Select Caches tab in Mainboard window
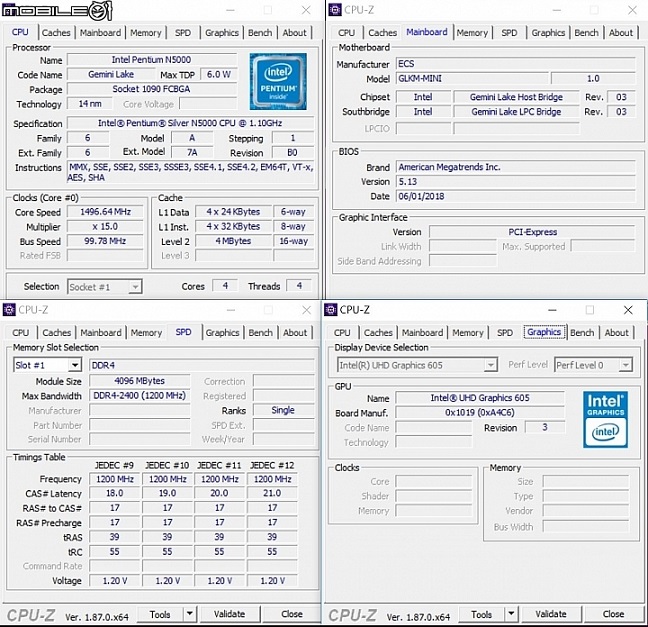 pos(383,33)
